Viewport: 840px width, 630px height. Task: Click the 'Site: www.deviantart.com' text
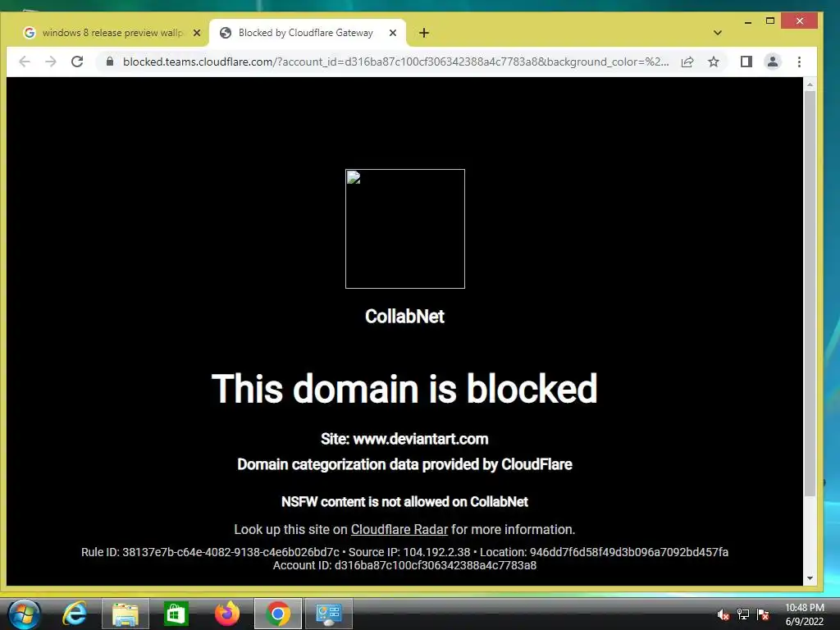coord(404,439)
